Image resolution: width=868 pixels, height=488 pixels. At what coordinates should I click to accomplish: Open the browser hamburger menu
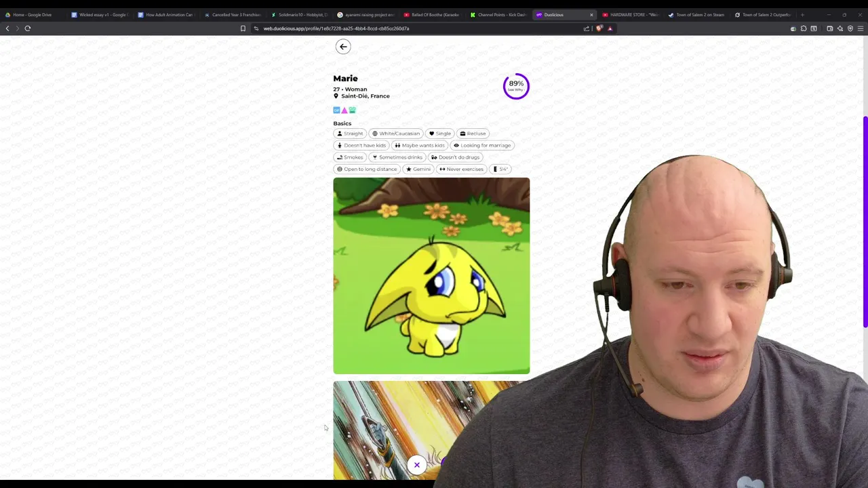point(861,28)
